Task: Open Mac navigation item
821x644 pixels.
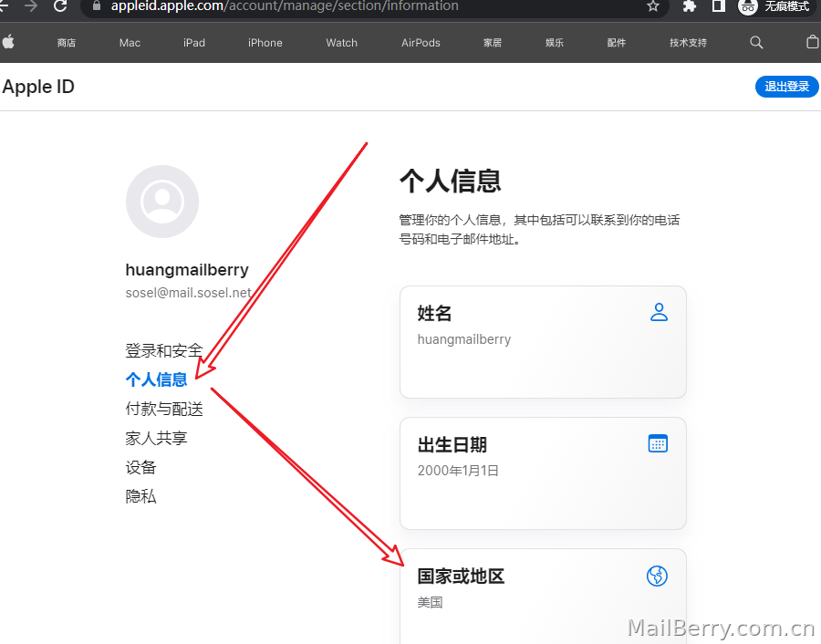Action: [130, 43]
